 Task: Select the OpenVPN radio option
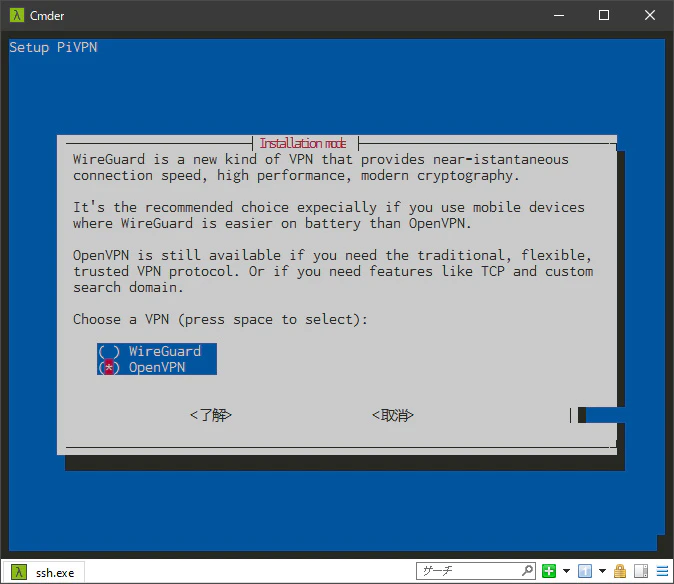coord(156,367)
